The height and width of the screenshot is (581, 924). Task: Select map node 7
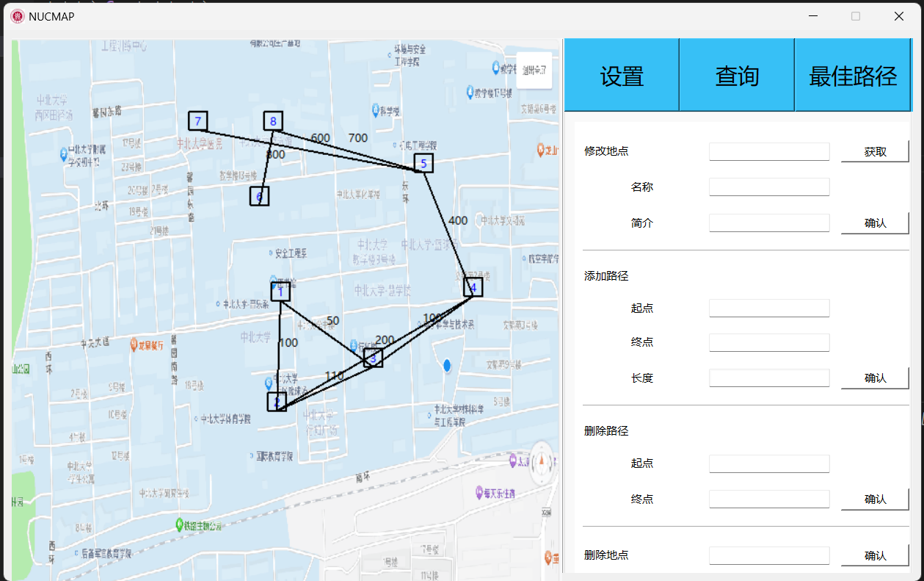pos(197,120)
